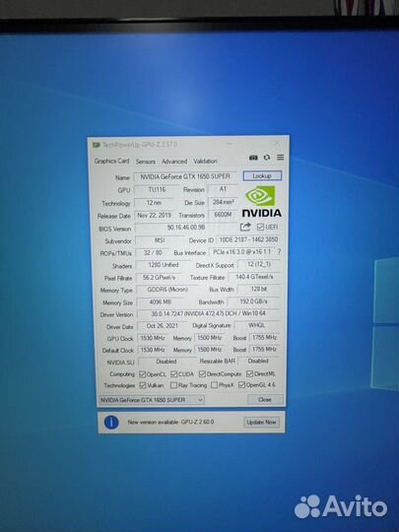Screen dimensions: 399x532
Task: Click the blue info icon in update bar
Action: (111, 423)
